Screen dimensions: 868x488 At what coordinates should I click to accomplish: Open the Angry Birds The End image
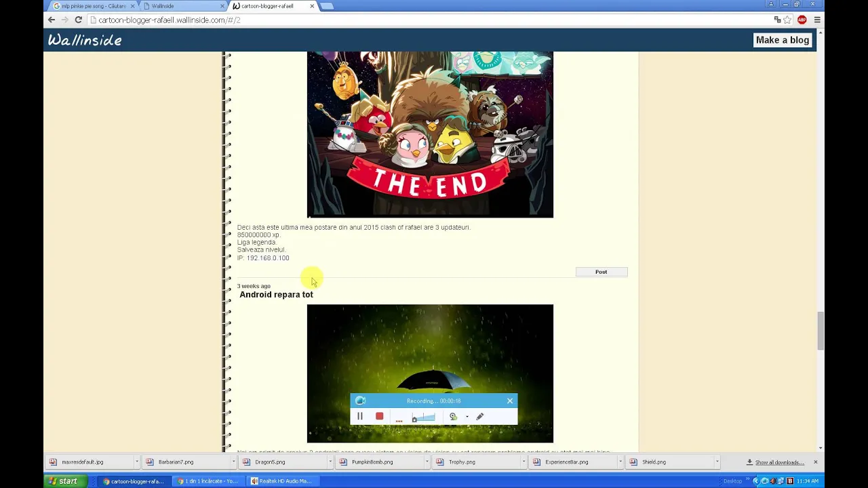point(430,134)
